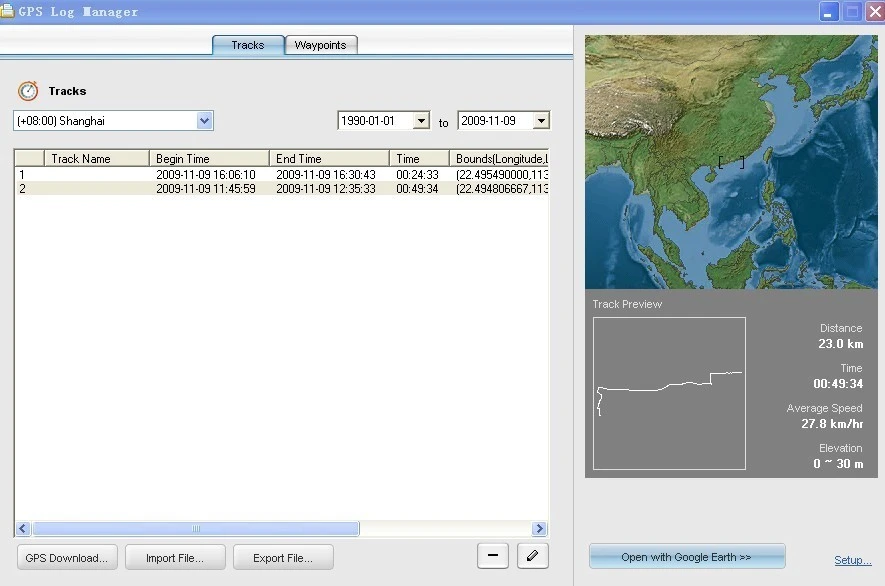Open the 1990-01-01 start date dropdown
885x586 pixels.
(421, 120)
